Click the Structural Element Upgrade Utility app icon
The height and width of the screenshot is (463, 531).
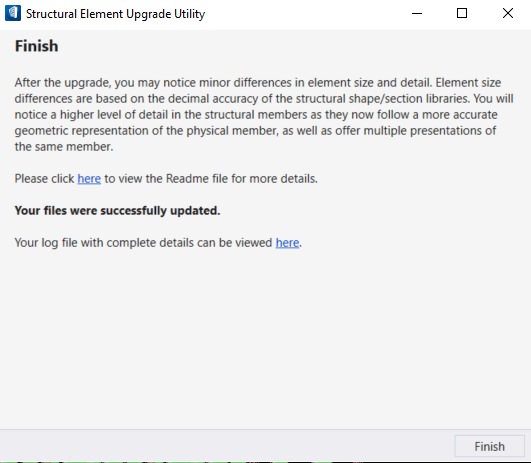click(13, 13)
